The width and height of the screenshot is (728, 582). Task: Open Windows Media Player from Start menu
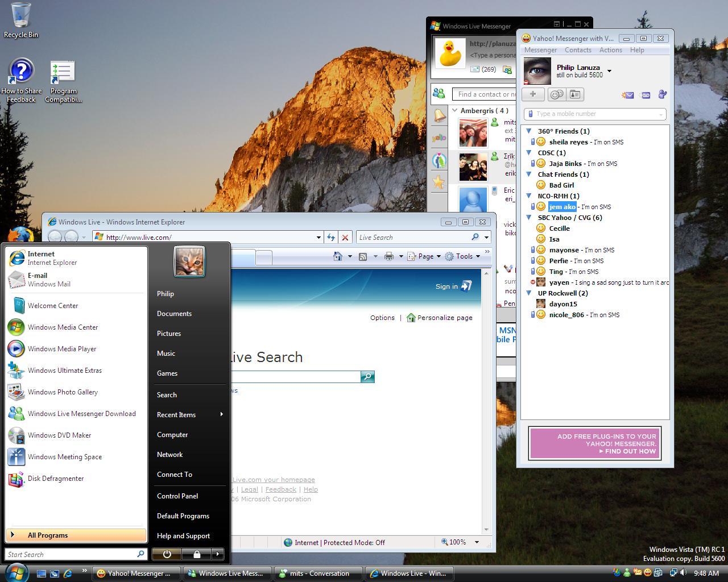pos(62,348)
